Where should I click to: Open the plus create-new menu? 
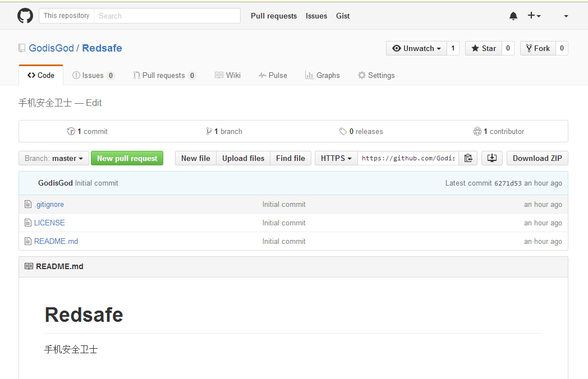click(534, 16)
